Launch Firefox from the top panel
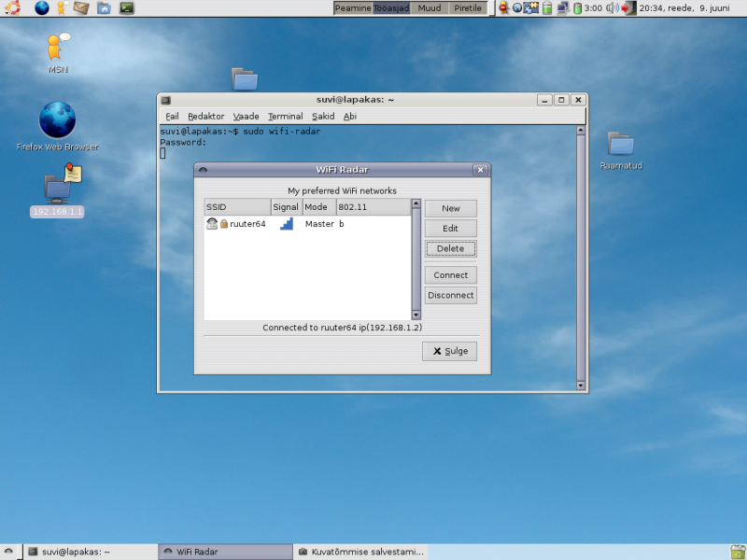Viewport: 747px width, 560px height. [x=42, y=7]
